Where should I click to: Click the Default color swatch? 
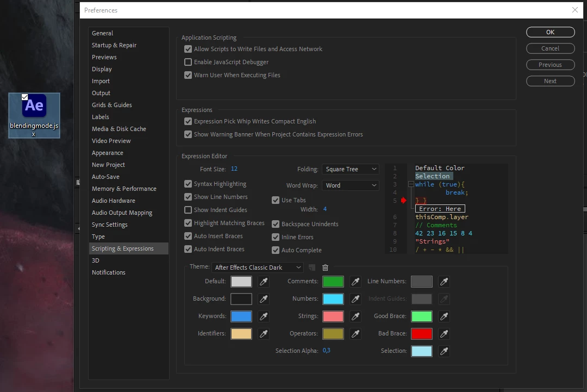(x=241, y=282)
